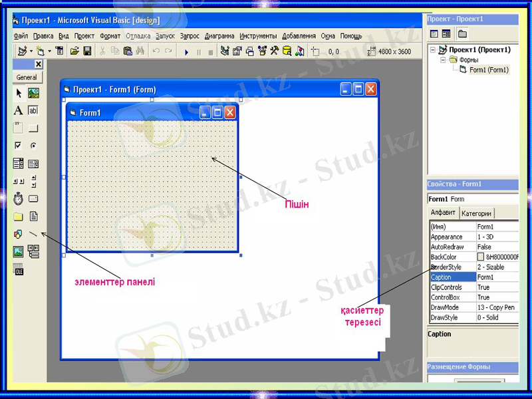Select the Pointer tool in the toolbox
Image resolution: width=532 pixels, height=399 pixels.
click(x=19, y=94)
